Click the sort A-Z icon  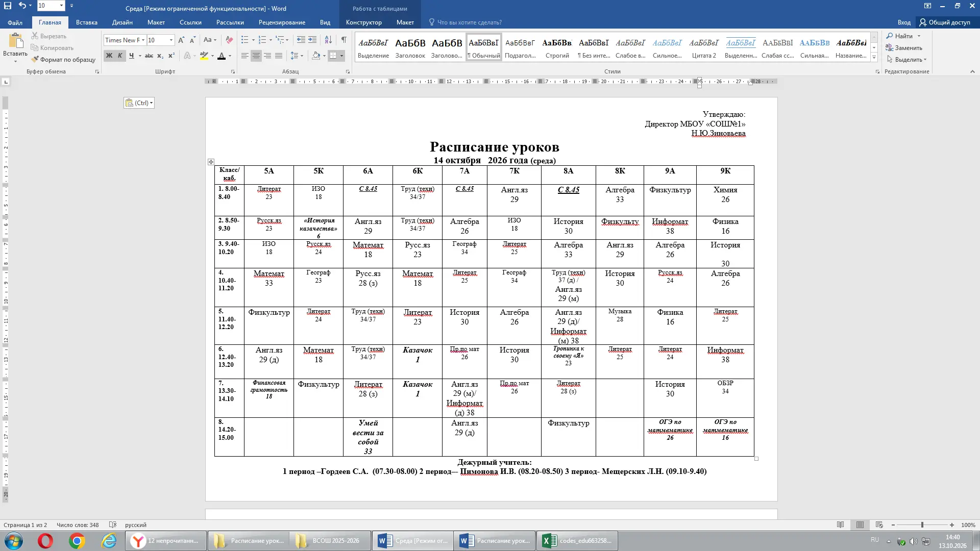[x=328, y=40]
